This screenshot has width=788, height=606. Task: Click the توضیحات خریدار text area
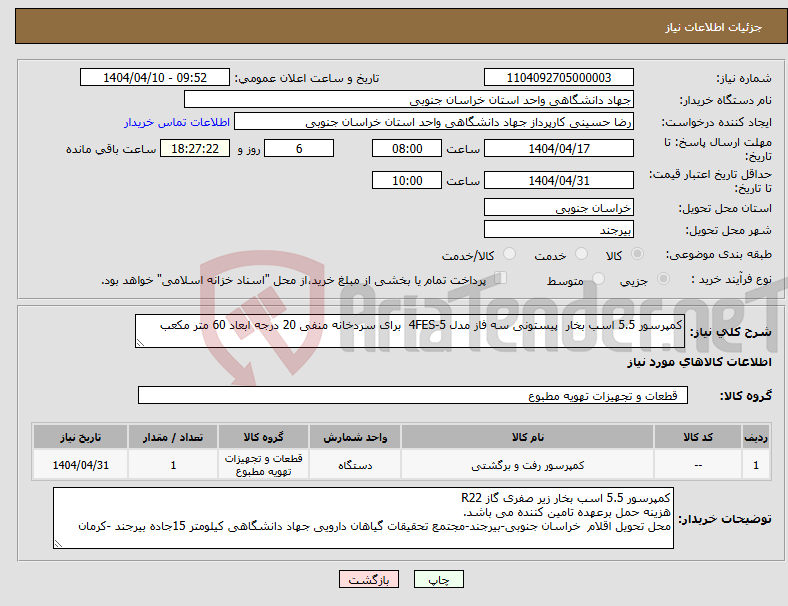coord(363,518)
